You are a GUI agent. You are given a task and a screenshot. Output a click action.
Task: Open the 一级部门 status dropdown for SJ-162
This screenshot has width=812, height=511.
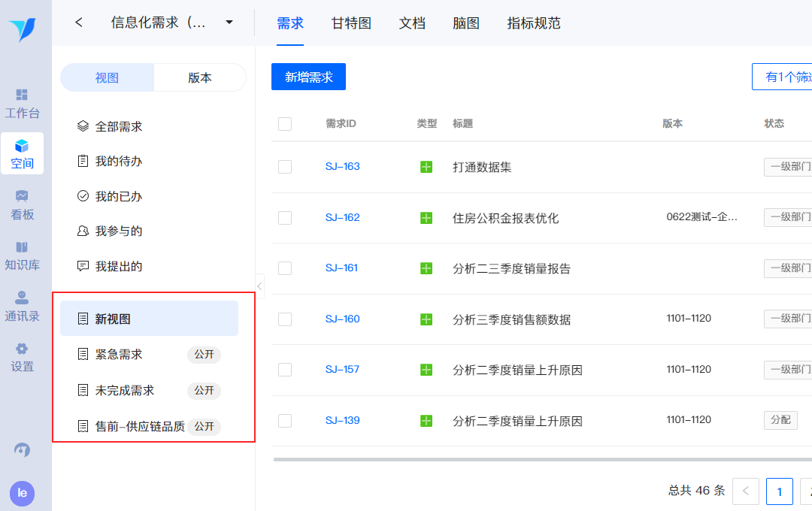(787, 217)
